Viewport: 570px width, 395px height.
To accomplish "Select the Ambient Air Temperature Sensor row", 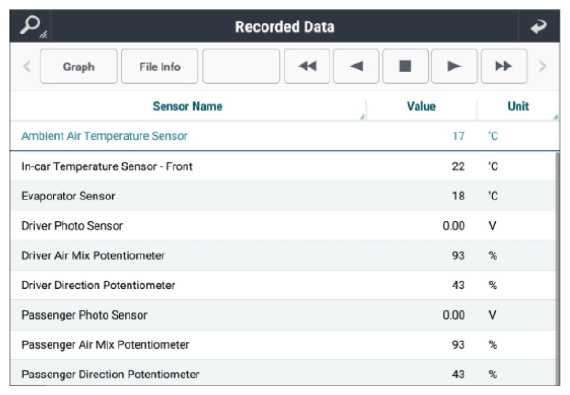I will point(285,136).
